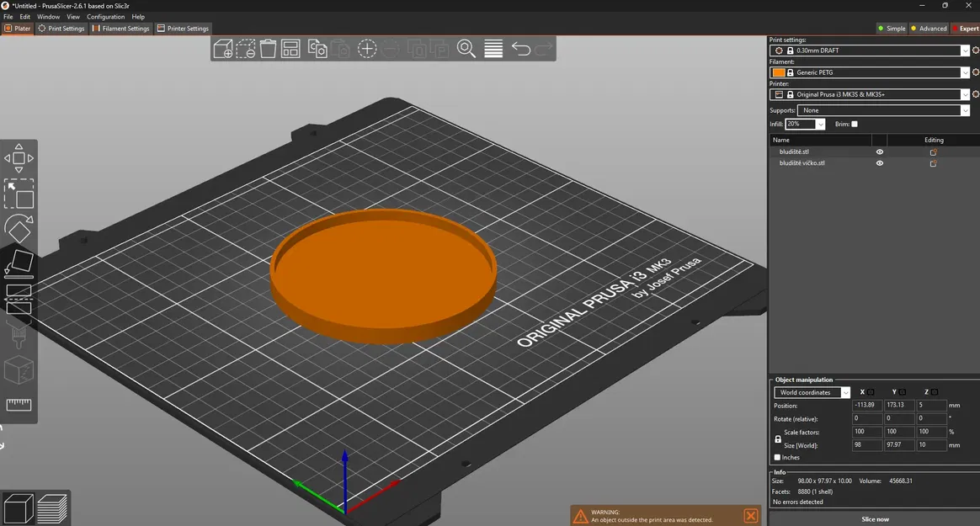980x526 pixels.
Task: Select the Rotate gizmo tool
Action: point(19,228)
